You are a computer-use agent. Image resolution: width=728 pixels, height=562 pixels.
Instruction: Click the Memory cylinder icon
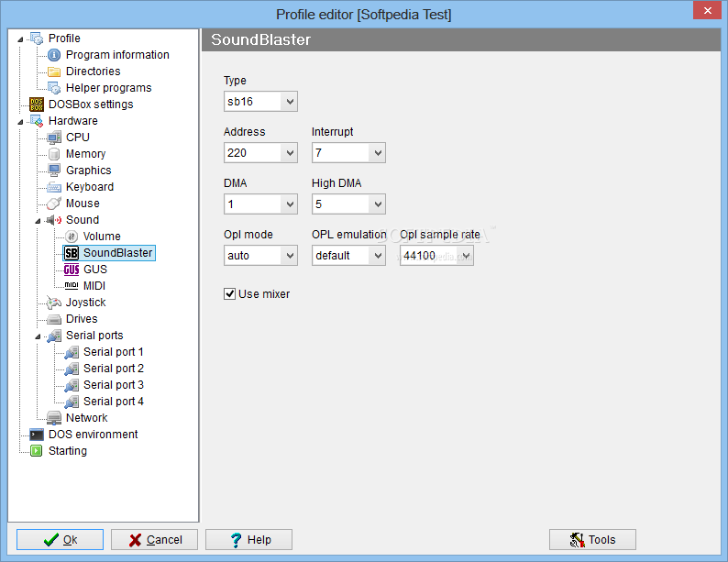[54, 154]
